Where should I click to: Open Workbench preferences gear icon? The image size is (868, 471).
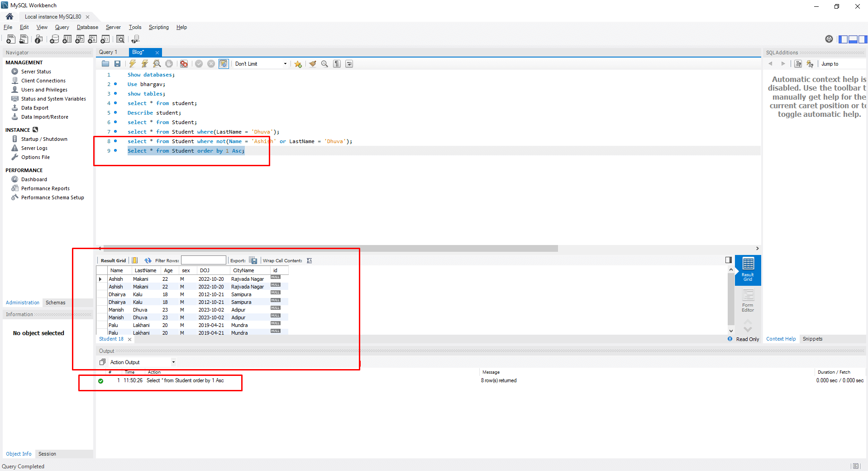point(829,39)
